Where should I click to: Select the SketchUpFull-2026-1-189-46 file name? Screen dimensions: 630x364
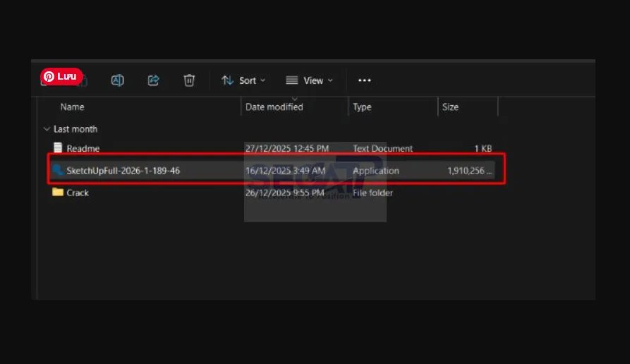(123, 171)
